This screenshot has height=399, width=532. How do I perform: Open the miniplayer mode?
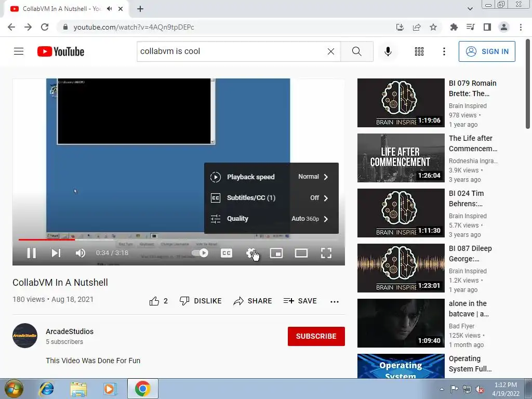(276, 253)
